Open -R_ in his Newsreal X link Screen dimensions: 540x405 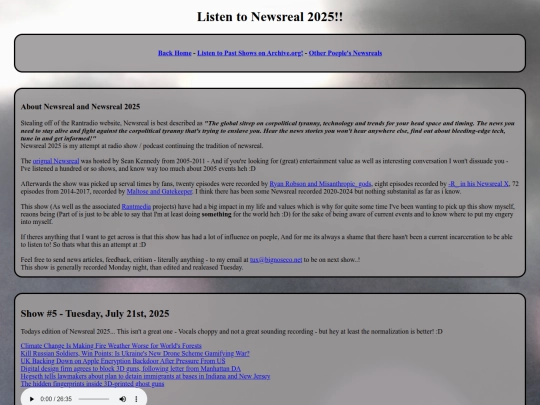click(478, 184)
